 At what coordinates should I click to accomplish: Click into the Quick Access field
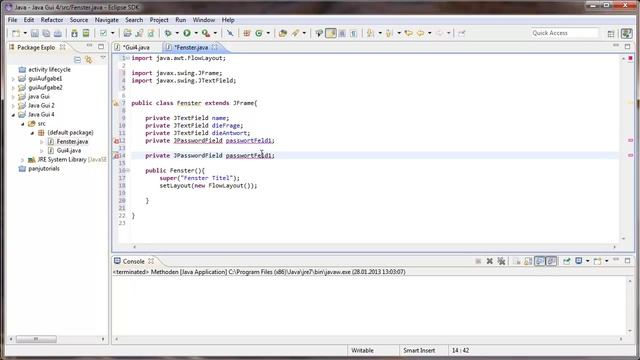coord(564,33)
